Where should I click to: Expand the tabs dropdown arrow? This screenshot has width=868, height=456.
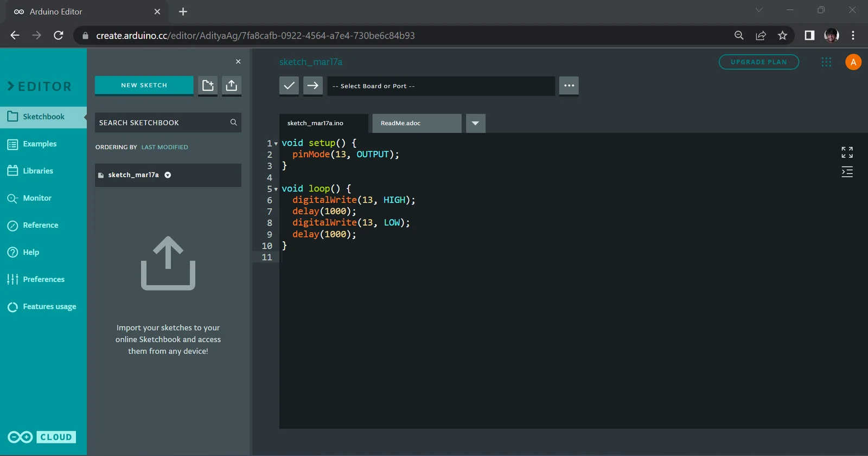[x=476, y=123]
